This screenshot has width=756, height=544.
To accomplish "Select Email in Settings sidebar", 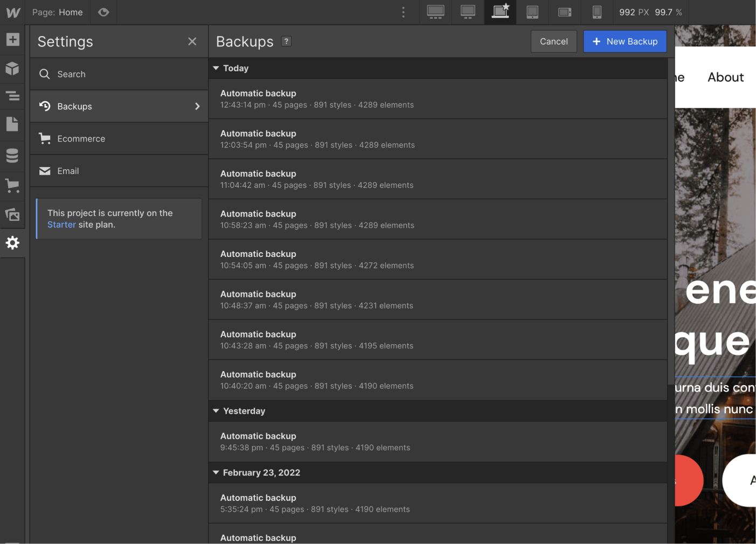I will [x=68, y=171].
